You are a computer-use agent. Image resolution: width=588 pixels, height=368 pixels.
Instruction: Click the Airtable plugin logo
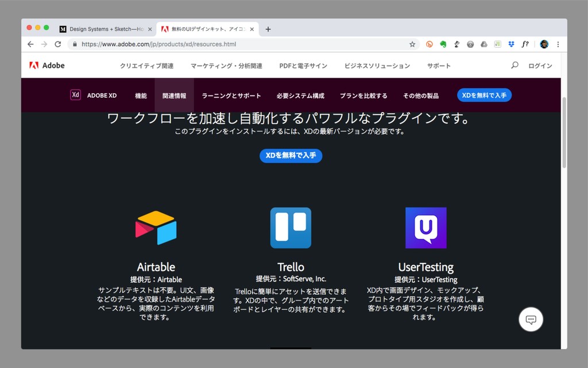[156, 228]
